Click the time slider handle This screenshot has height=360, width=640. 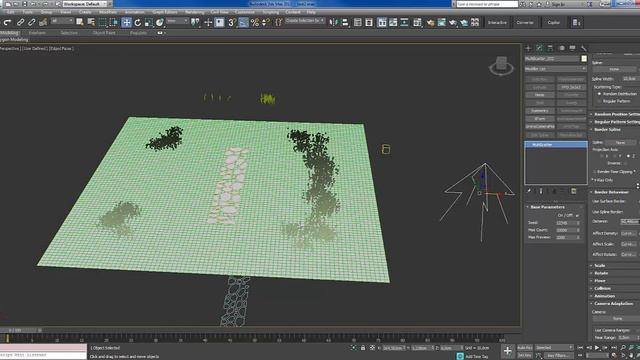coord(20,330)
